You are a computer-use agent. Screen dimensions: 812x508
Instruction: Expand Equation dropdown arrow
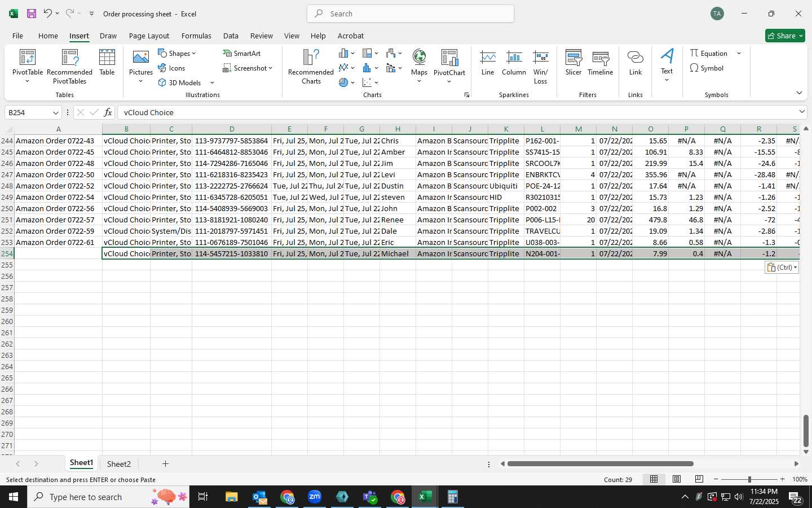[739, 53]
